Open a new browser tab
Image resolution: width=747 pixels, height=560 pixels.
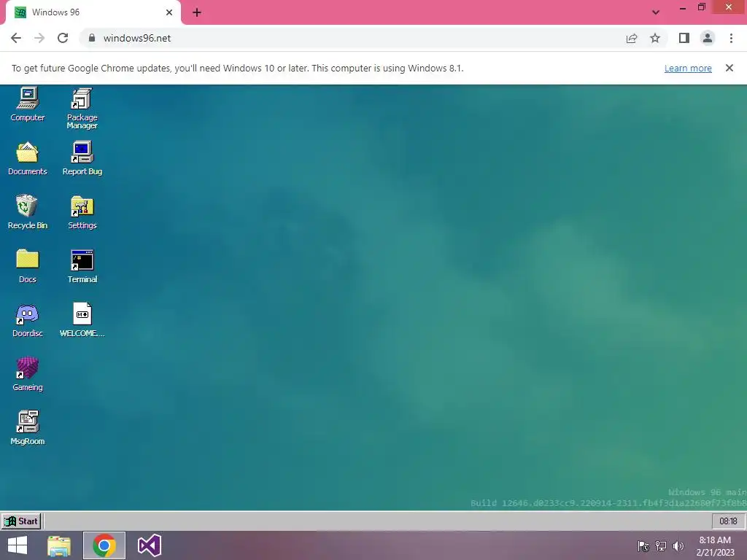click(x=197, y=12)
